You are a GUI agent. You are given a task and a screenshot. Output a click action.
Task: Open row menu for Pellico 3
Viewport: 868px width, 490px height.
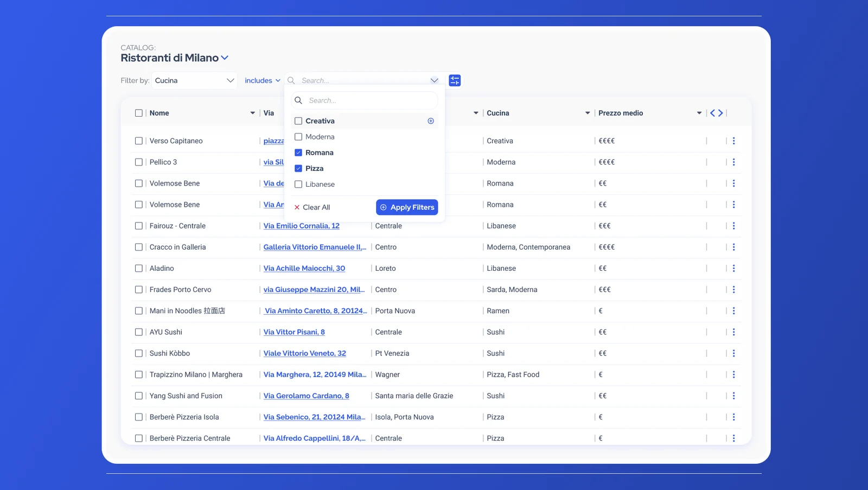point(733,162)
